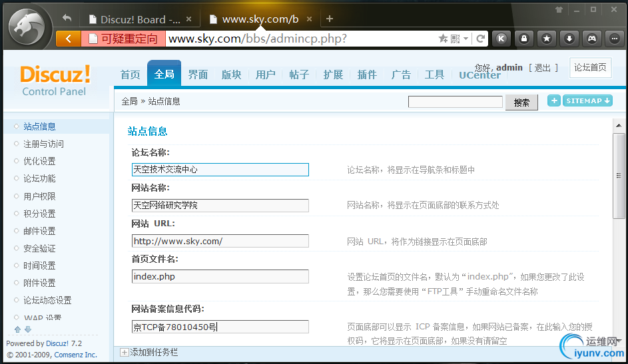Screen dimensions: 628x364
Task: Click the 网站 URL input field
Action: (x=220, y=241)
